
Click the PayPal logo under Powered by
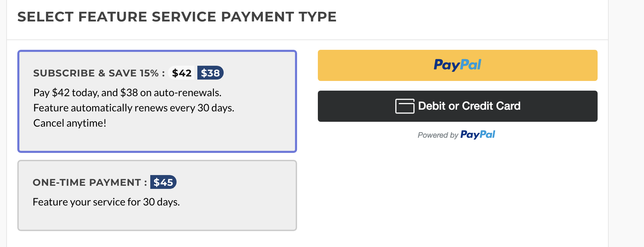[x=478, y=135]
